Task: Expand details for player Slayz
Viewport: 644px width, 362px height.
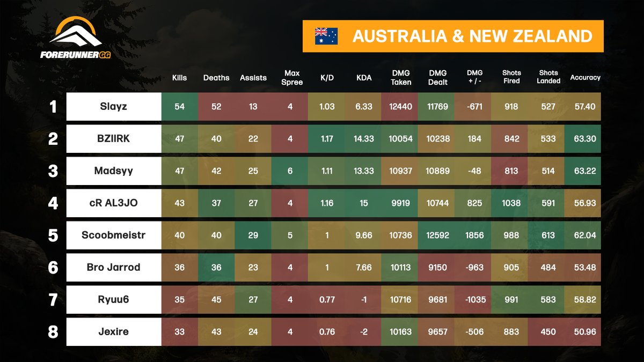Action: pos(113,106)
